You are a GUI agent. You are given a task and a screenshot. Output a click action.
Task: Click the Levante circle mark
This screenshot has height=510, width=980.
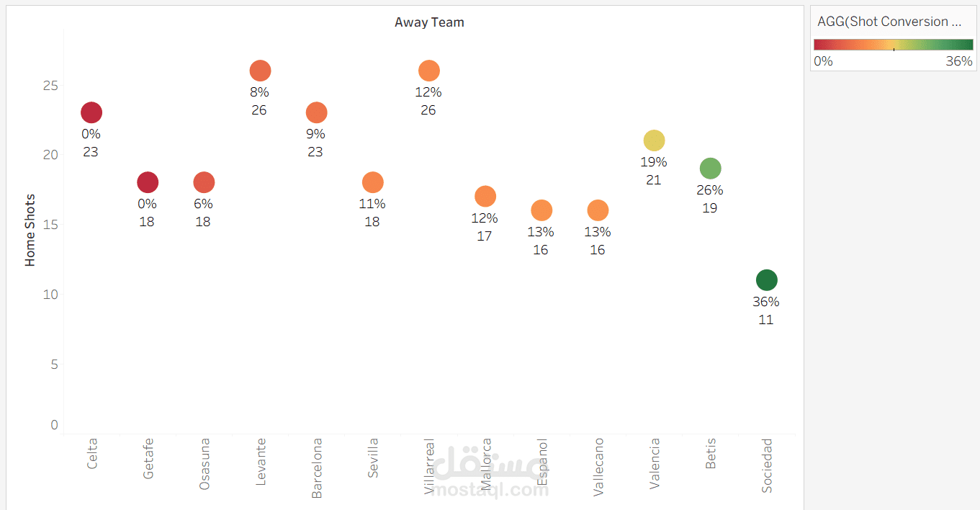tap(260, 71)
